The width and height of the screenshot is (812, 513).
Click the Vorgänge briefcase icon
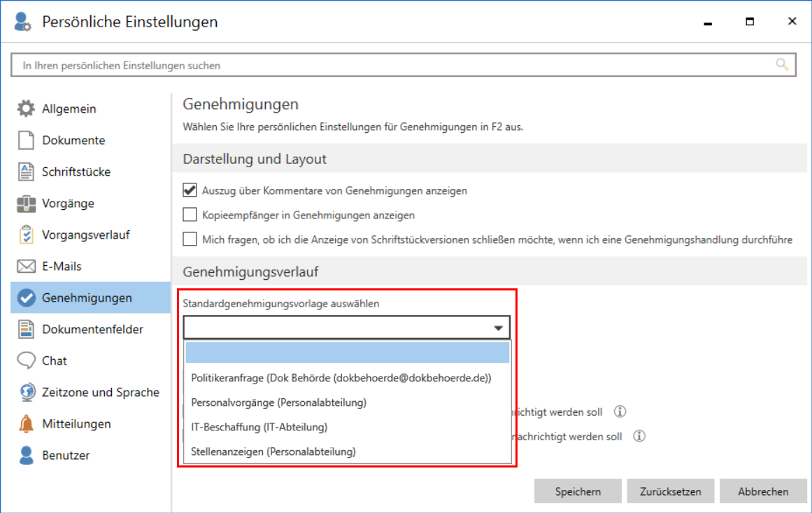(26, 204)
